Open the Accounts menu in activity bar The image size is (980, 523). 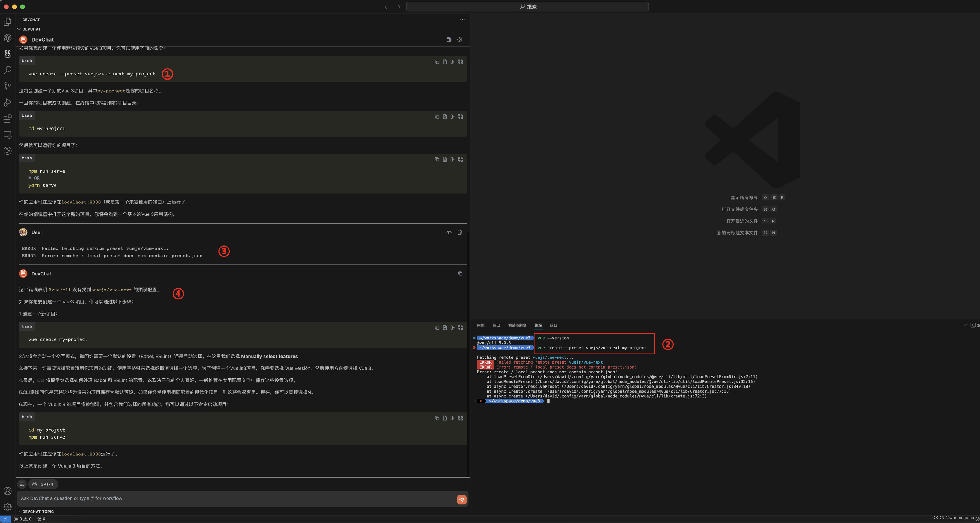click(8, 491)
